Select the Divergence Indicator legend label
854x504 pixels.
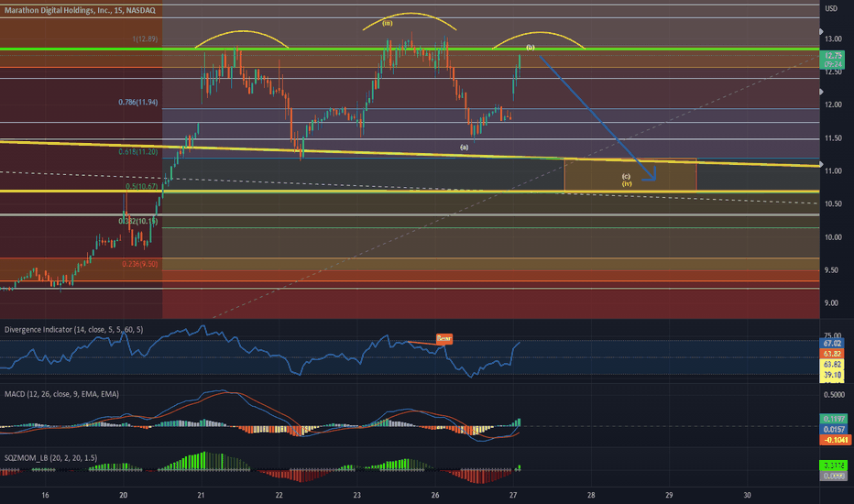pyautogui.click(x=73, y=330)
